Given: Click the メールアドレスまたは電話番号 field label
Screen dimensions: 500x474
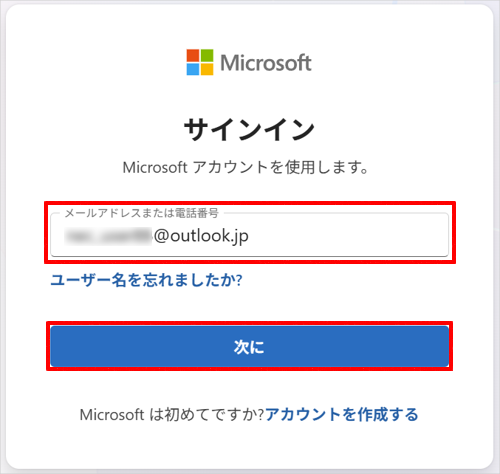Looking at the screenshot, I should pos(141,213).
